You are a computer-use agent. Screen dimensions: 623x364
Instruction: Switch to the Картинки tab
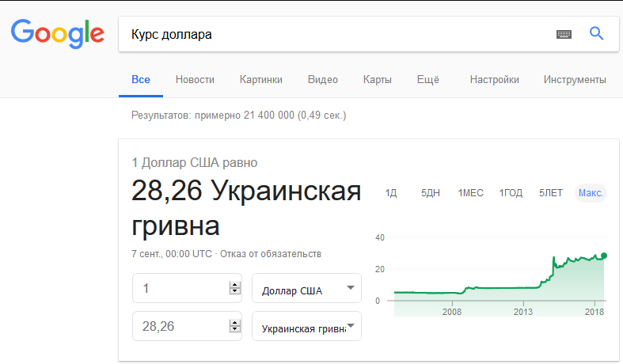[x=261, y=79]
